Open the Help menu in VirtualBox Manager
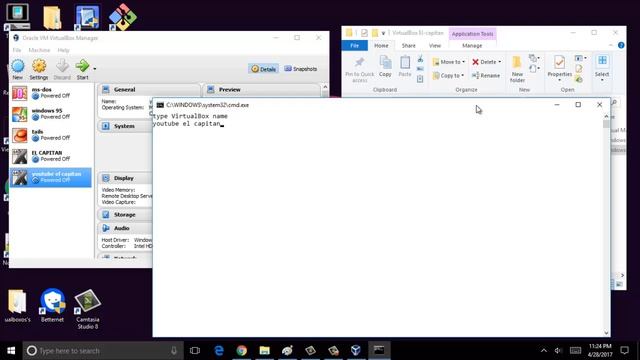This screenshot has width=640, height=360. point(63,50)
